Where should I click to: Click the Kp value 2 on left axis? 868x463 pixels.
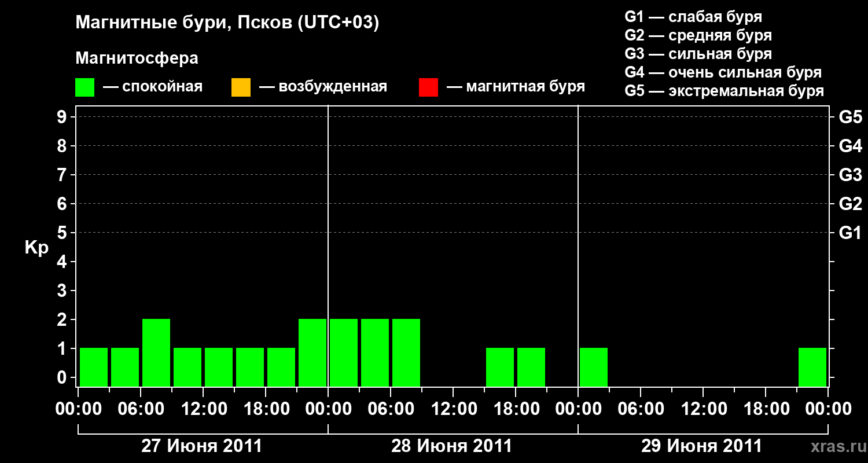pos(62,319)
